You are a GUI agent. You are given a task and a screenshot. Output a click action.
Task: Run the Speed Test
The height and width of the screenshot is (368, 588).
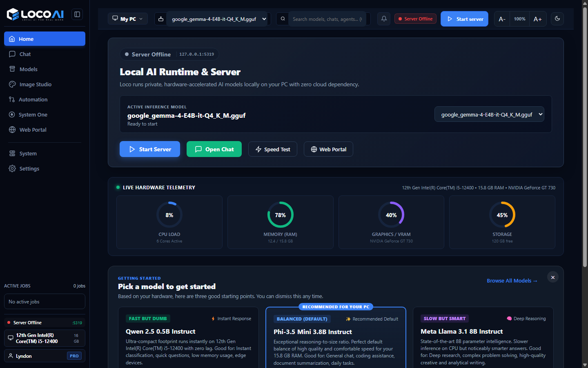[273, 149]
